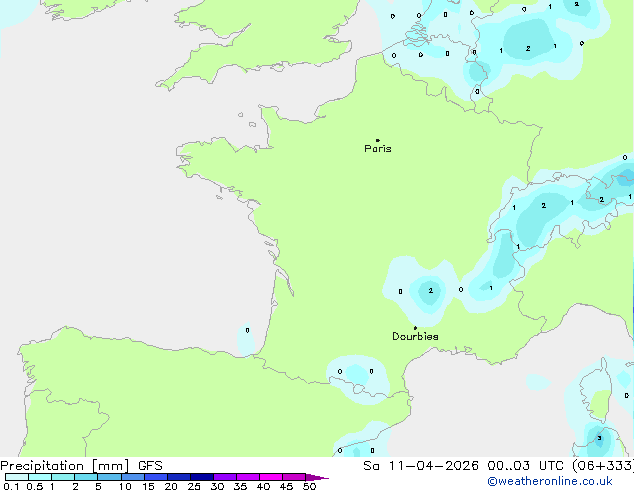Click the Paris city label
The image size is (634, 490).
tap(378, 149)
